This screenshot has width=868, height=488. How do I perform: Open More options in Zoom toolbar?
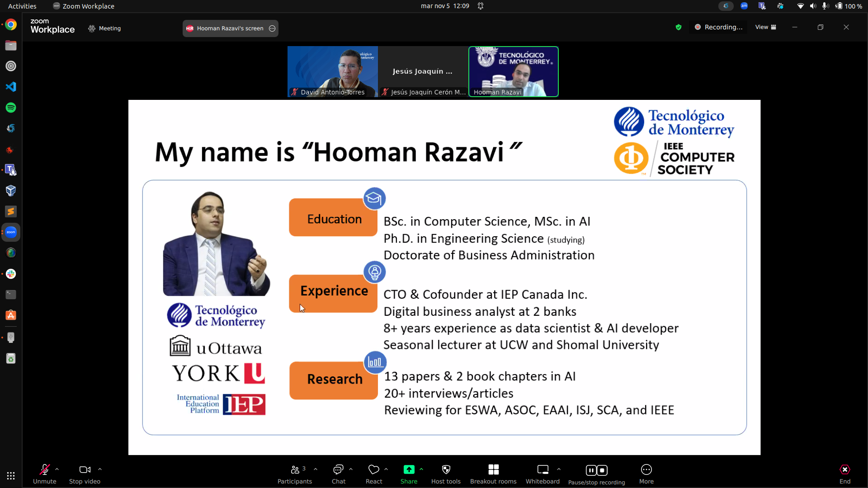[x=646, y=474]
